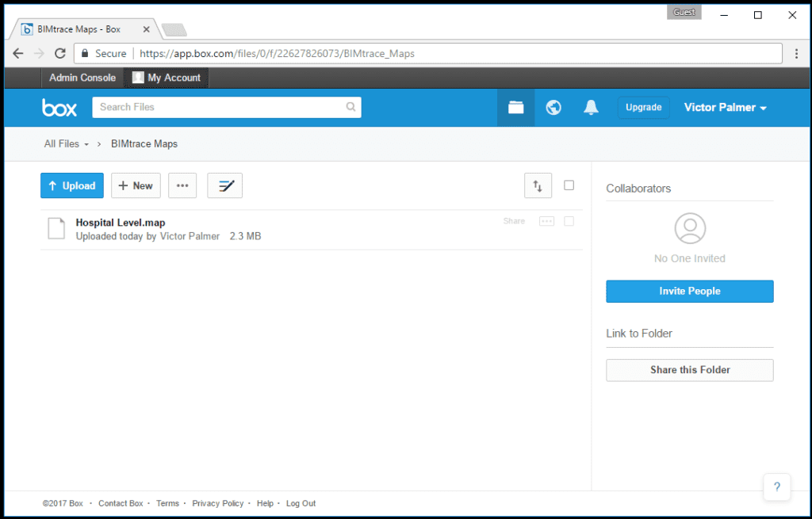Click the search magnifier icon
812x519 pixels.
350,107
